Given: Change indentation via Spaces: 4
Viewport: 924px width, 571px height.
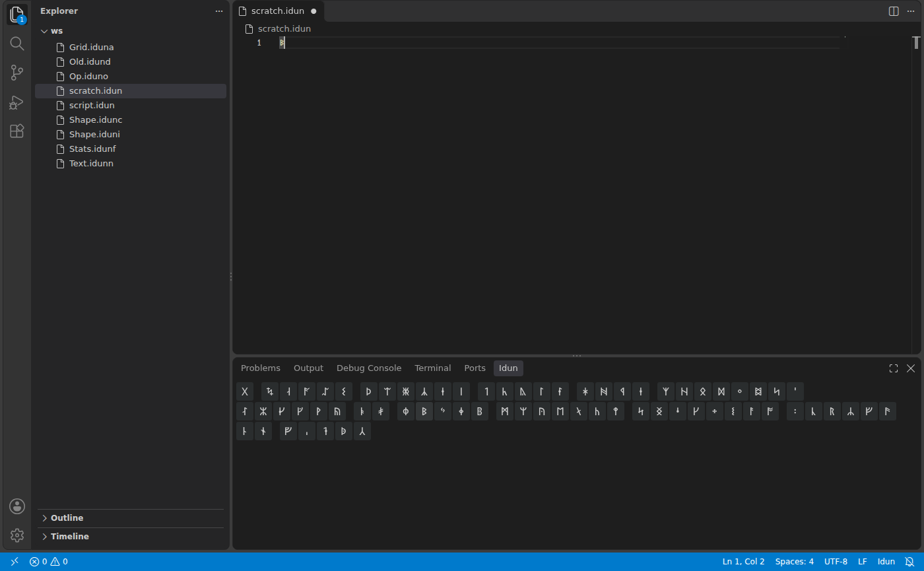Looking at the screenshot, I should pos(795,562).
